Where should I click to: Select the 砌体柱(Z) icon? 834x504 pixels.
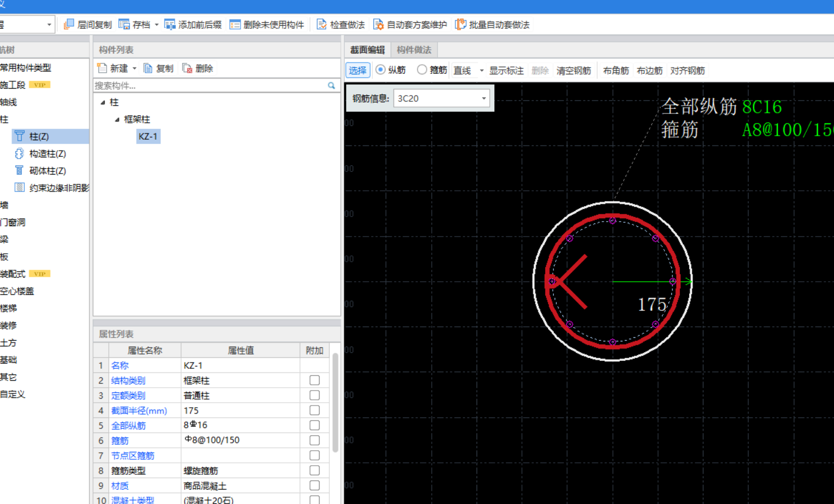[19, 171]
